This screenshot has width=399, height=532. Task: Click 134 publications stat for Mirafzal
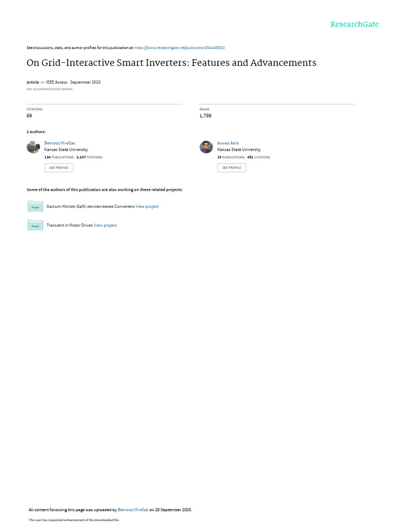coord(59,157)
